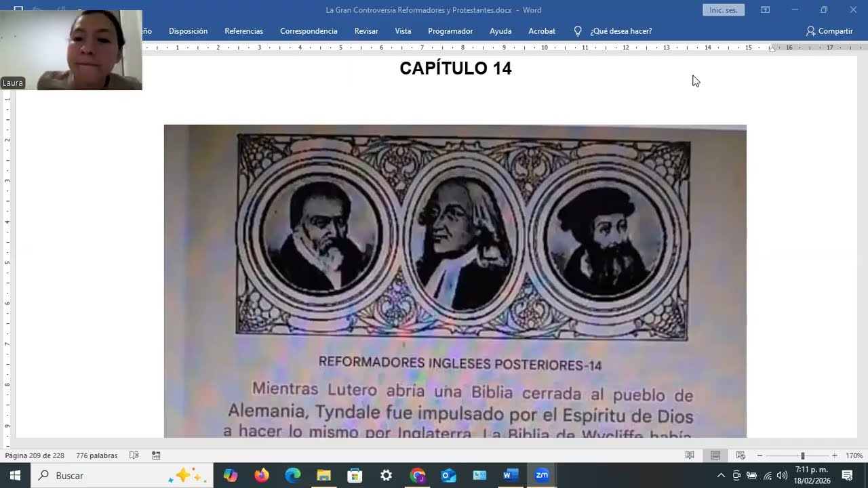Click the '776 palabras' word count

pos(96,455)
